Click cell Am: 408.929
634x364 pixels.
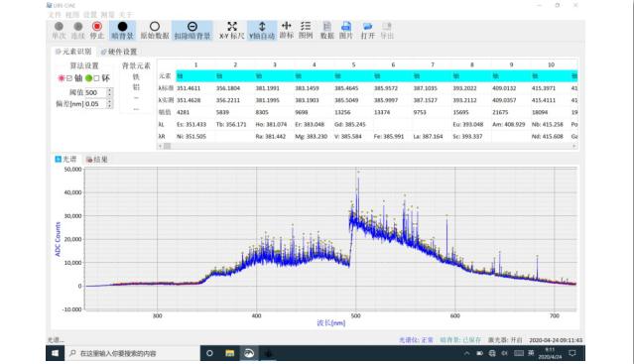click(508, 124)
